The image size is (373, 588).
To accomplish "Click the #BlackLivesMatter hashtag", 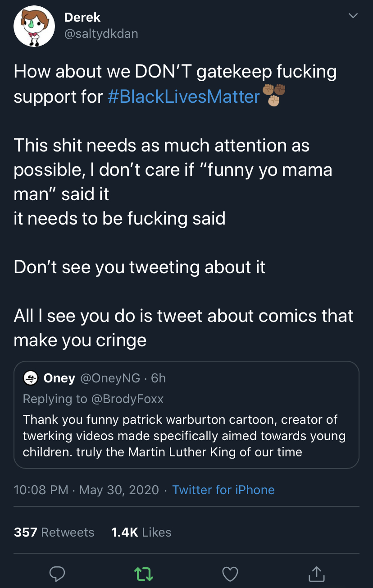I will click(x=184, y=96).
